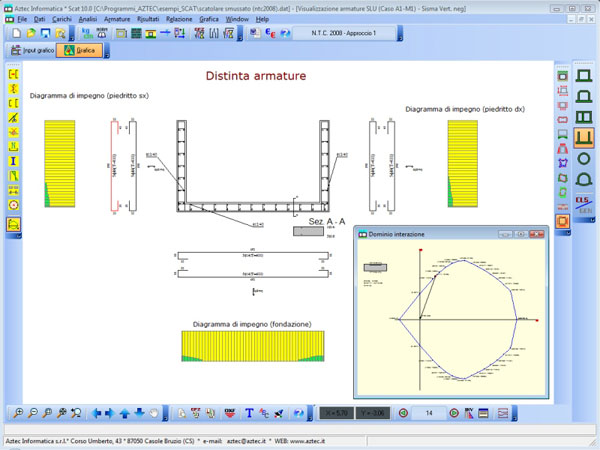Image resolution: width=600 pixels, height=450 pixels.
Task: Click the help question mark in bottom toolbar
Action: (298, 413)
